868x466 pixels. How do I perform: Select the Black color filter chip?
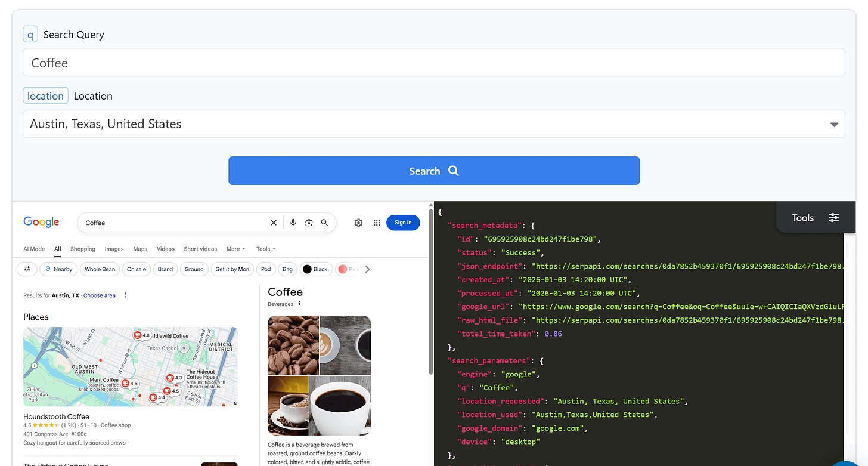pos(315,269)
